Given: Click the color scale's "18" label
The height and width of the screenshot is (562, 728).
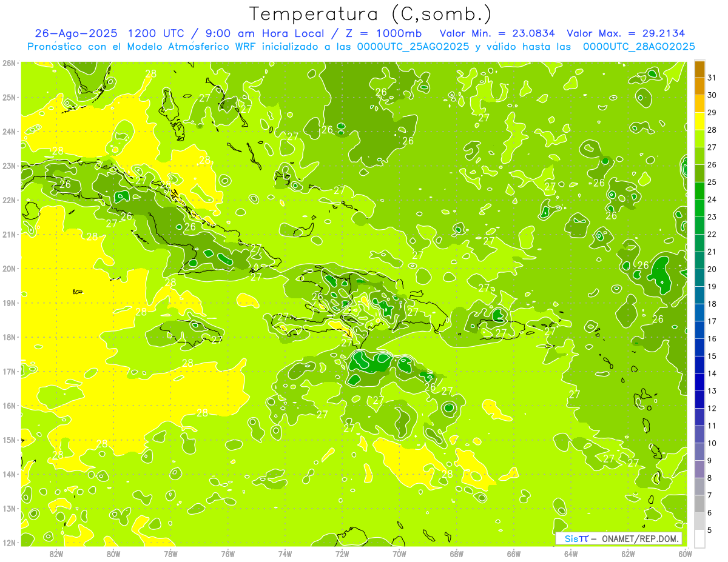Looking at the screenshot, I should point(712,304).
